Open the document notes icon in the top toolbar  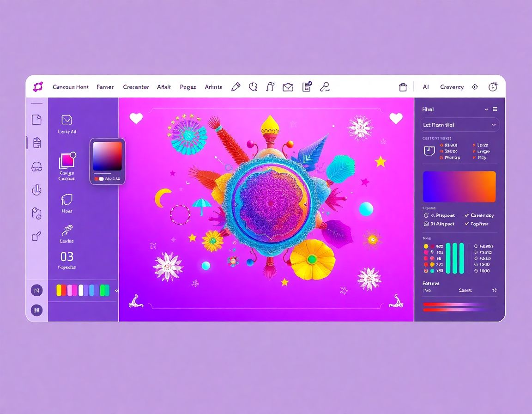pyautogui.click(x=306, y=86)
